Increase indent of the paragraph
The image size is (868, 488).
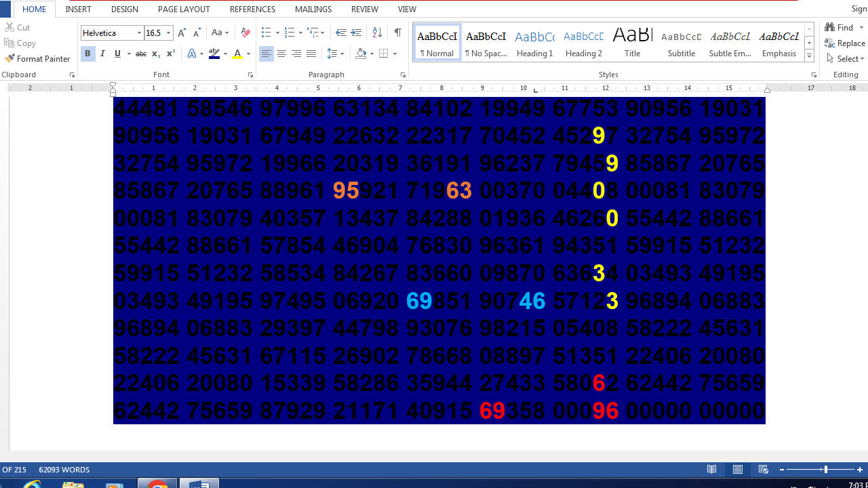tap(356, 33)
